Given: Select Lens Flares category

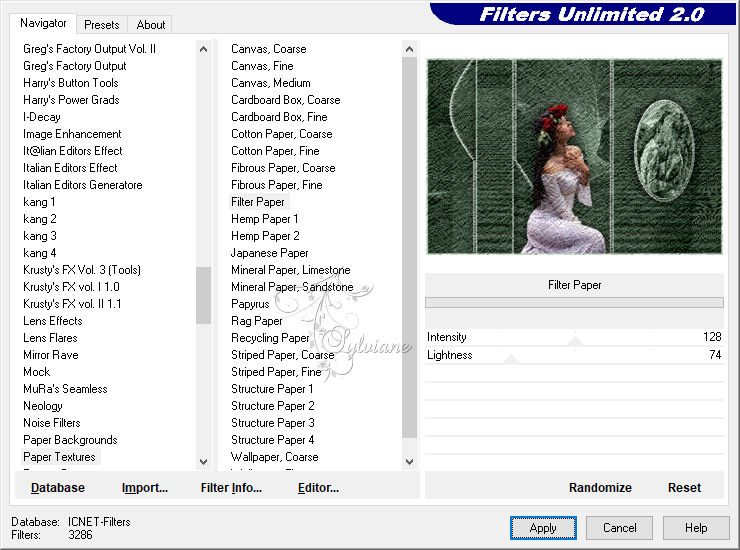Looking at the screenshot, I should click(50, 338).
